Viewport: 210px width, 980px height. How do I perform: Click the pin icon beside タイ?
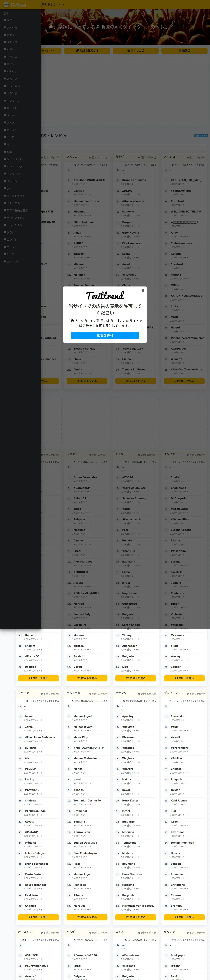coord(5,188)
